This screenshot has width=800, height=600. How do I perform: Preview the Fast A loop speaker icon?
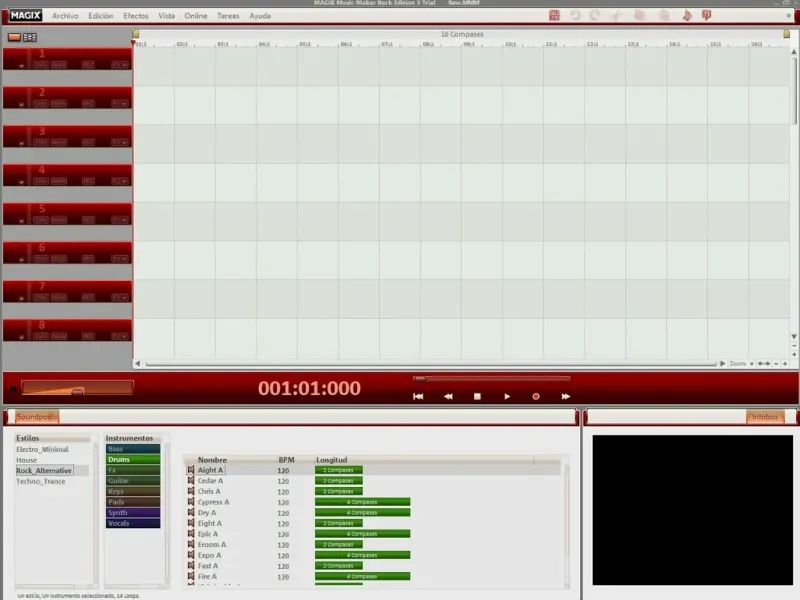pos(191,566)
